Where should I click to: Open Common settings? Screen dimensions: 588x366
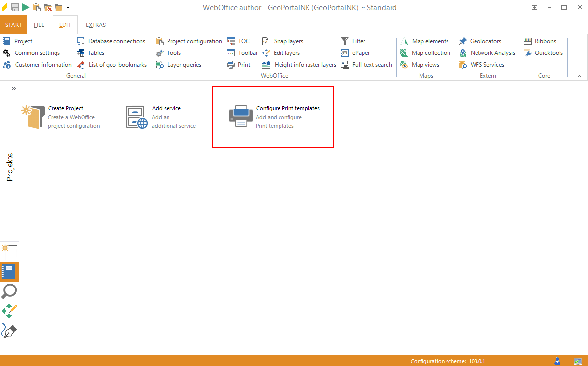pos(31,53)
